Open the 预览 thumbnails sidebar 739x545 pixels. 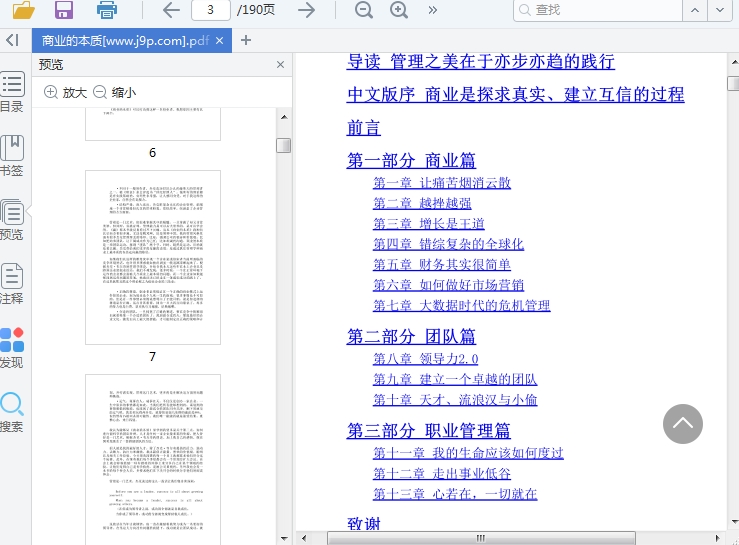[x=12, y=220]
